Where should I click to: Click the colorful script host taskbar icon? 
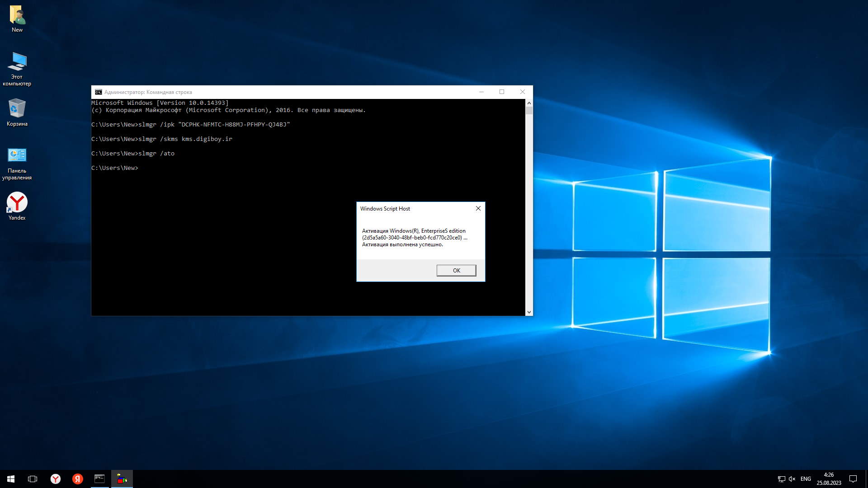[x=122, y=479]
